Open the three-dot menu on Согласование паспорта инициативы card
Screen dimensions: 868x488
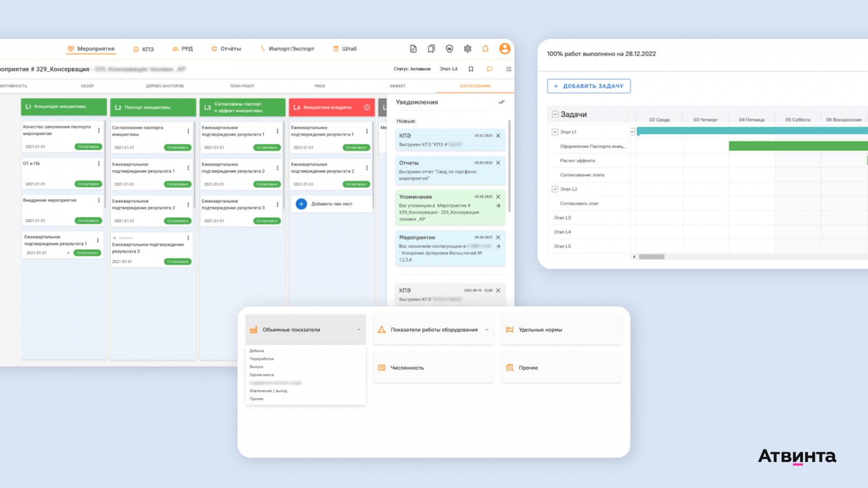[x=188, y=131]
